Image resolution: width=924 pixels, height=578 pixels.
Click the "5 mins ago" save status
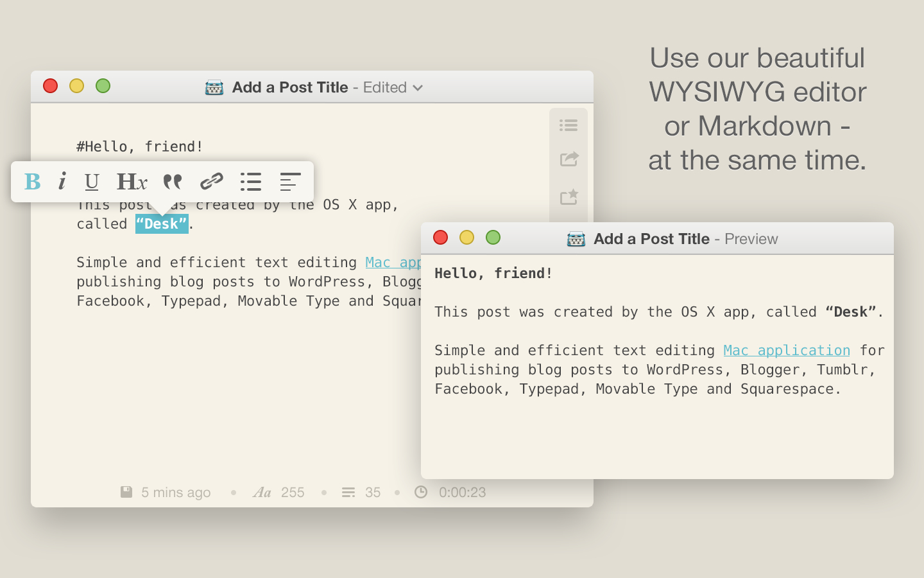tap(176, 493)
